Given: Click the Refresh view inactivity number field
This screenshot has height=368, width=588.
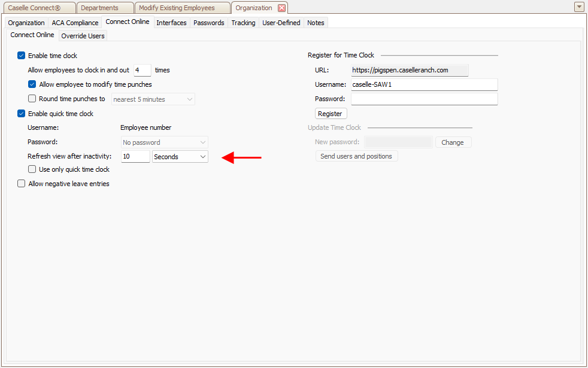Looking at the screenshot, I should click(x=135, y=156).
